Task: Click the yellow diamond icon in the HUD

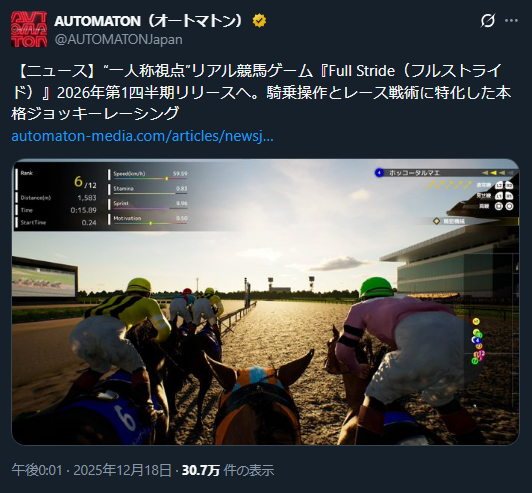Action: point(437,221)
